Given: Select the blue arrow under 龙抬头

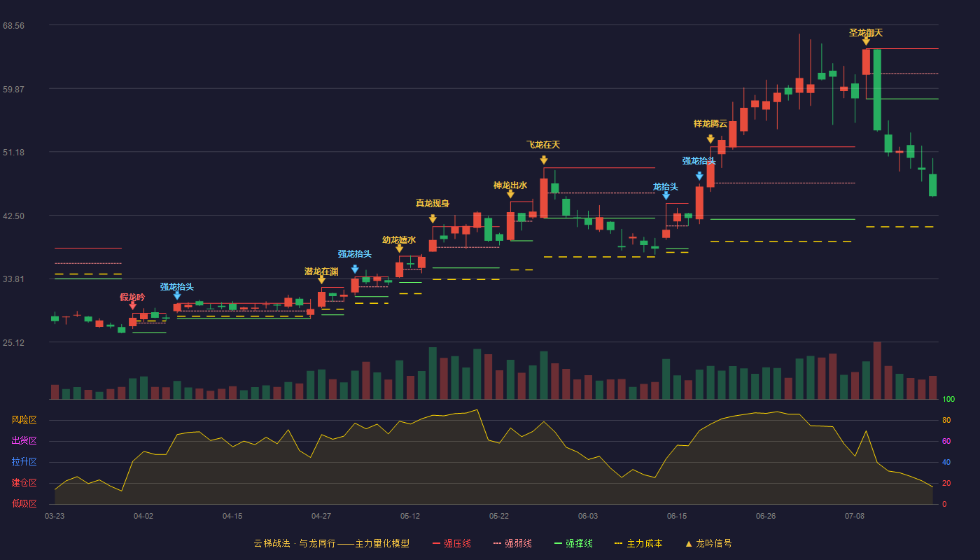Looking at the screenshot, I should [666, 196].
